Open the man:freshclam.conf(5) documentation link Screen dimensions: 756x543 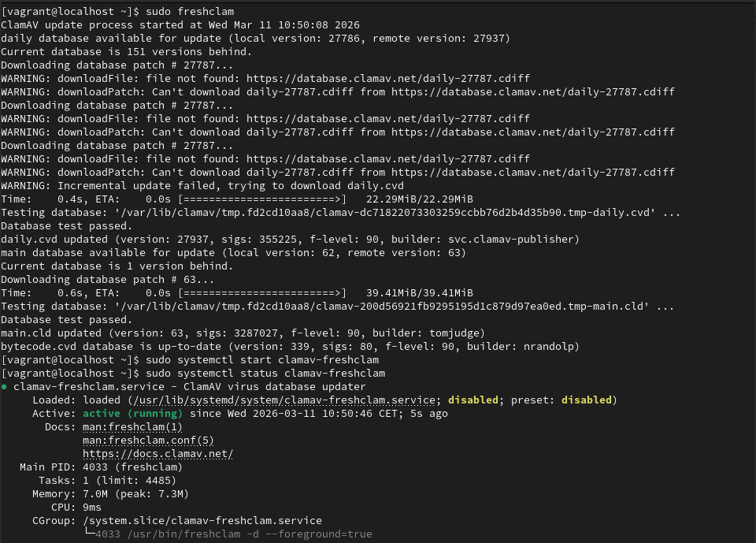(x=148, y=441)
